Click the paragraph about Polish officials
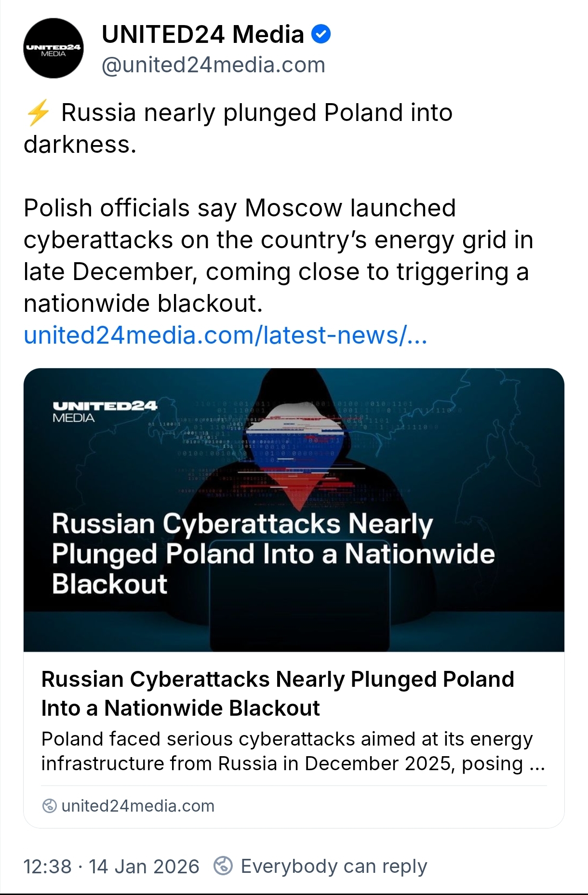Viewport: 588px width, 895px height. click(278, 255)
